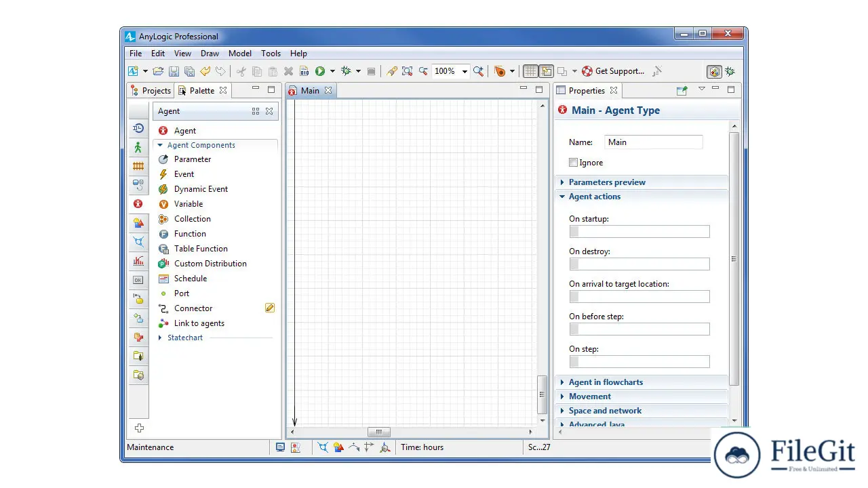Click the Port element label
This screenshot has height=488, width=868.
click(182, 293)
